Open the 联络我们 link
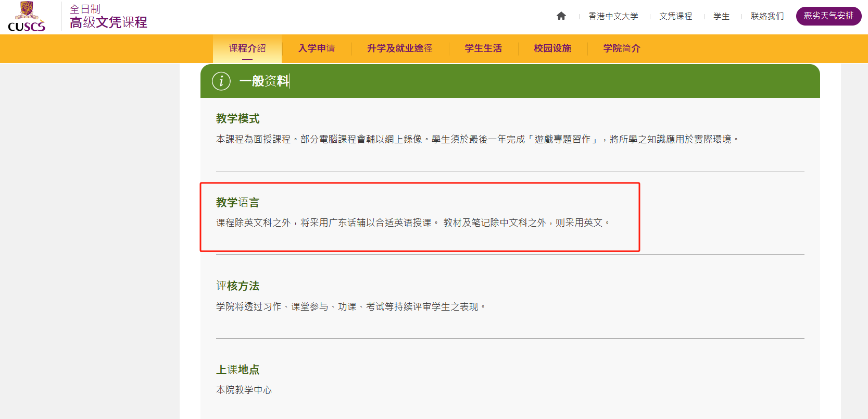Screen dimensions: 868x419 (x=768, y=16)
